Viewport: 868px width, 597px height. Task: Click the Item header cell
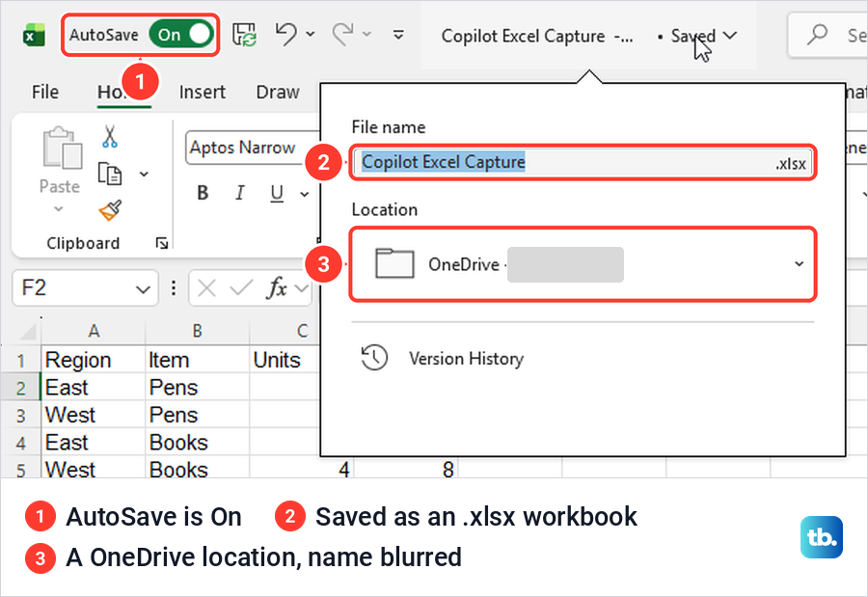tap(197, 360)
